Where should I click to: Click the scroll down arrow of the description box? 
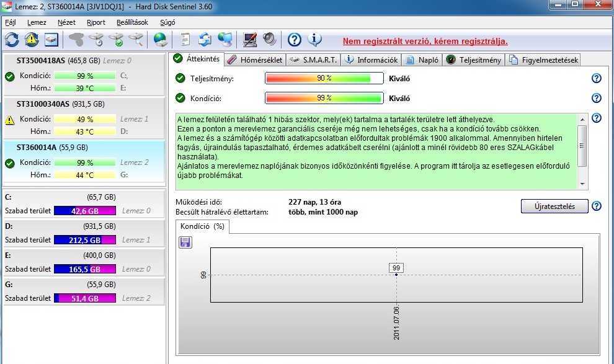[582, 184]
